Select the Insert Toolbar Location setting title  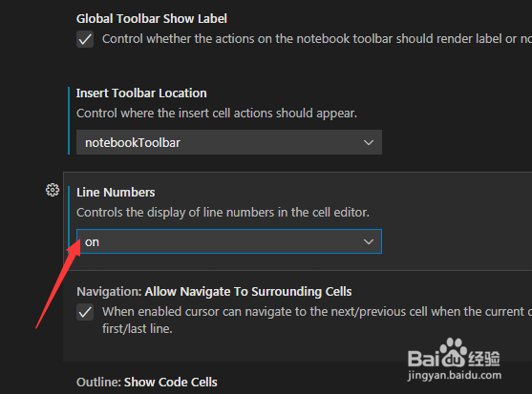tap(141, 93)
